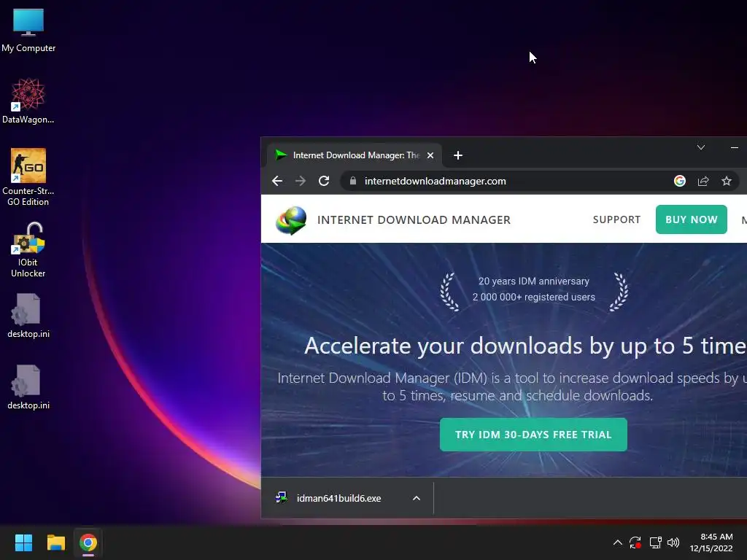Image resolution: width=747 pixels, height=560 pixels.
Task: Open the Windows Start menu
Action: click(23, 542)
